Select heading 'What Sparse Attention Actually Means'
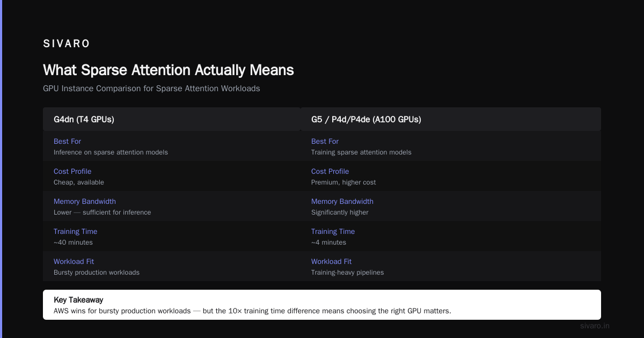This screenshot has height=338, width=644. [169, 70]
